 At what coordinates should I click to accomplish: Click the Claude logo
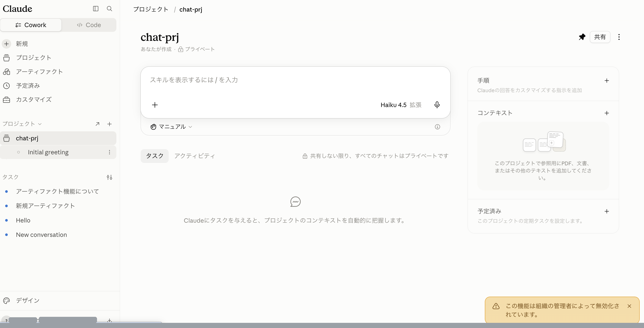(17, 9)
